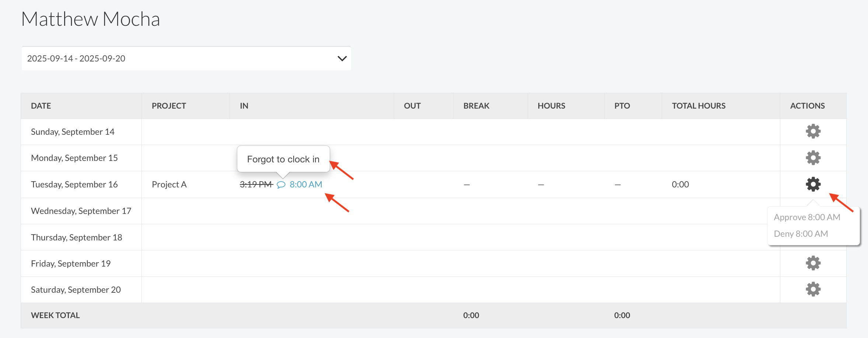
Task: Click the TOTAL HOURS column header
Action: coord(699,106)
